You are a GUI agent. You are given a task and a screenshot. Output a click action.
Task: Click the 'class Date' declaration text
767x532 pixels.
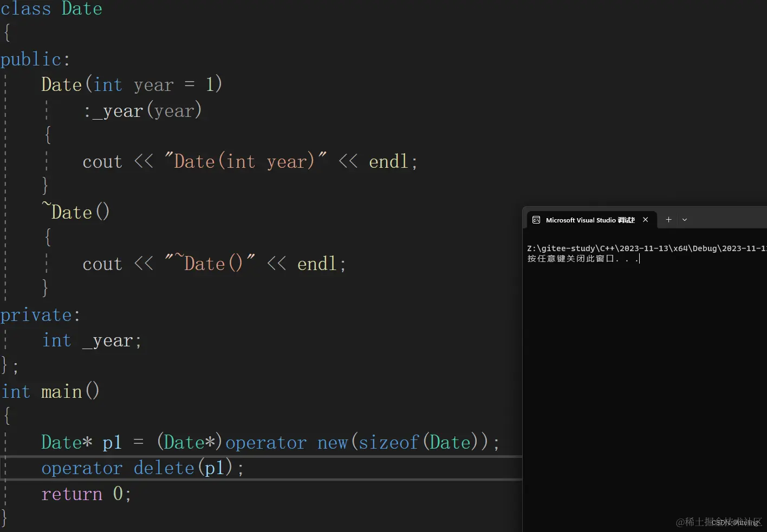51,9
